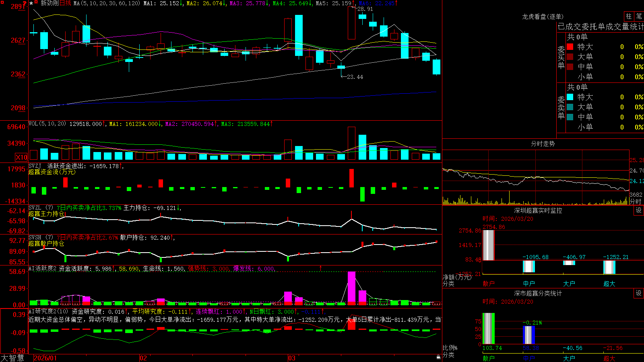Click red 特大 buy order color swatch
Screen dimensions: 644x362
click(x=570, y=47)
